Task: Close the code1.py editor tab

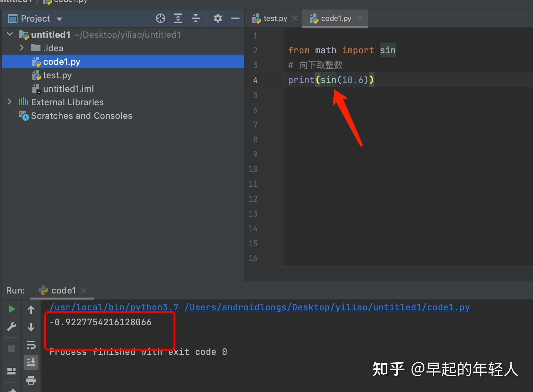Action: [360, 18]
